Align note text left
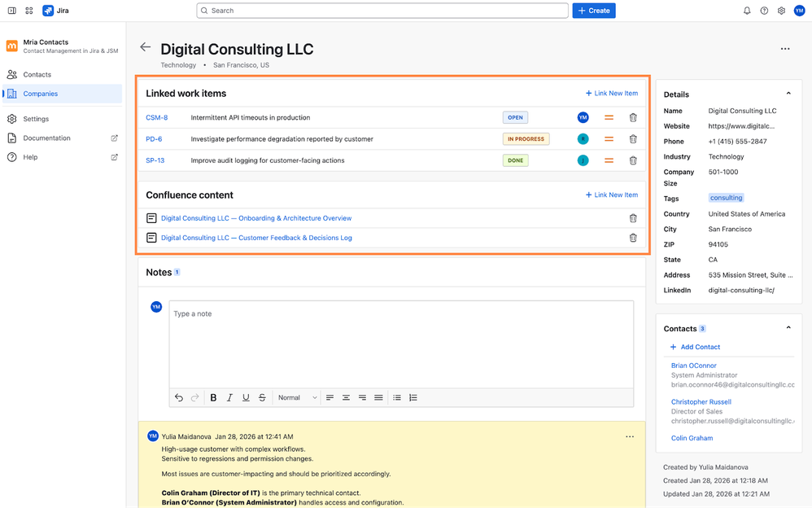This screenshot has width=812, height=508. [x=330, y=397]
